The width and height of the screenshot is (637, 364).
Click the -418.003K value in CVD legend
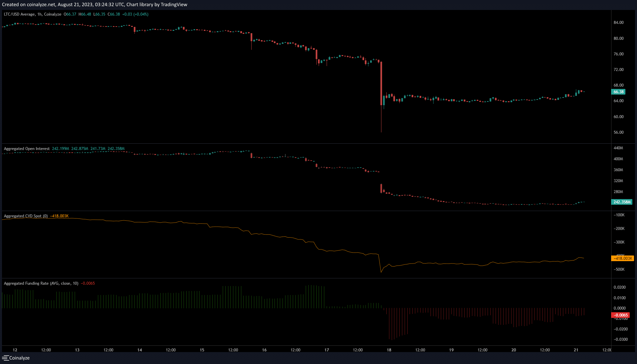pos(59,216)
